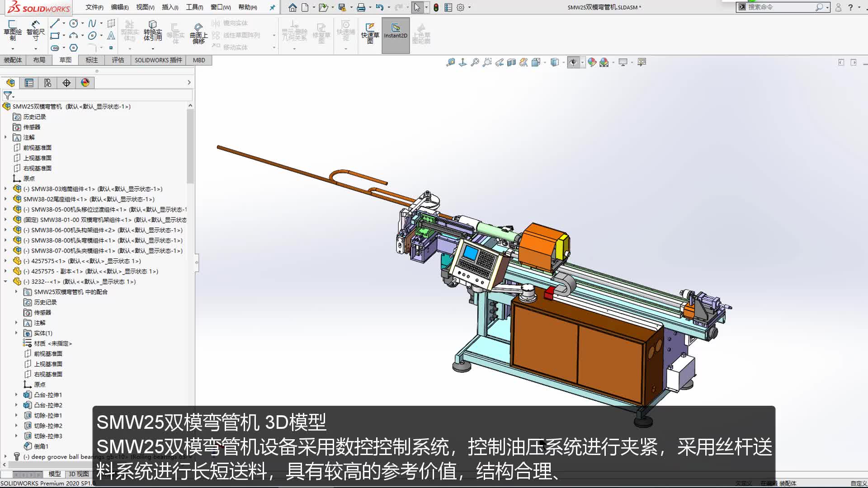The height and width of the screenshot is (488, 868).
Task: Click the Section View icon in view toolbar
Action: tap(511, 62)
